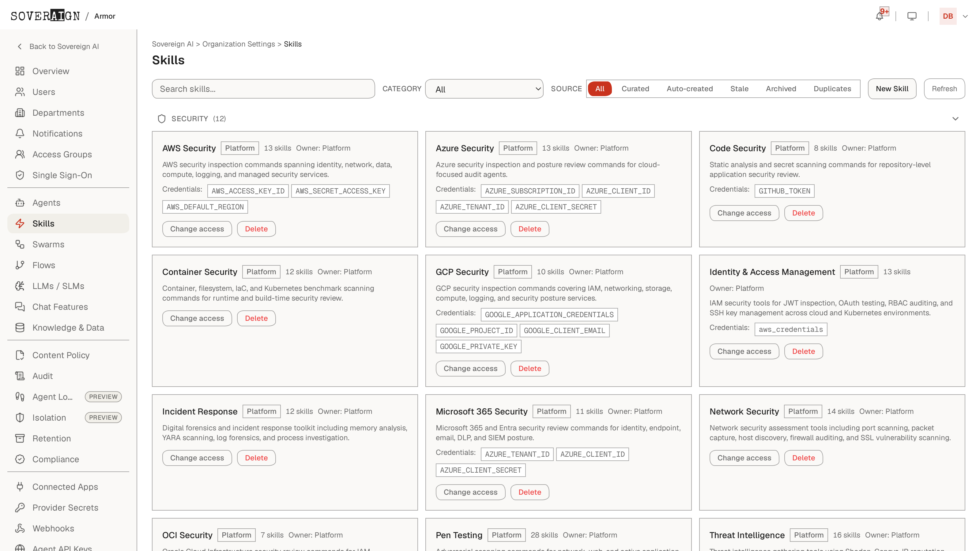Click the Skills lightning bolt icon

pyautogui.click(x=20, y=223)
